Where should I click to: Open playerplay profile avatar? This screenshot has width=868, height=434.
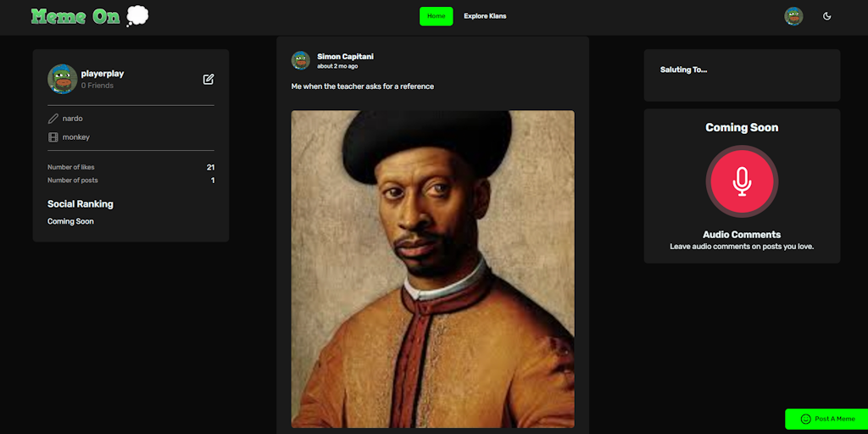[x=62, y=79]
